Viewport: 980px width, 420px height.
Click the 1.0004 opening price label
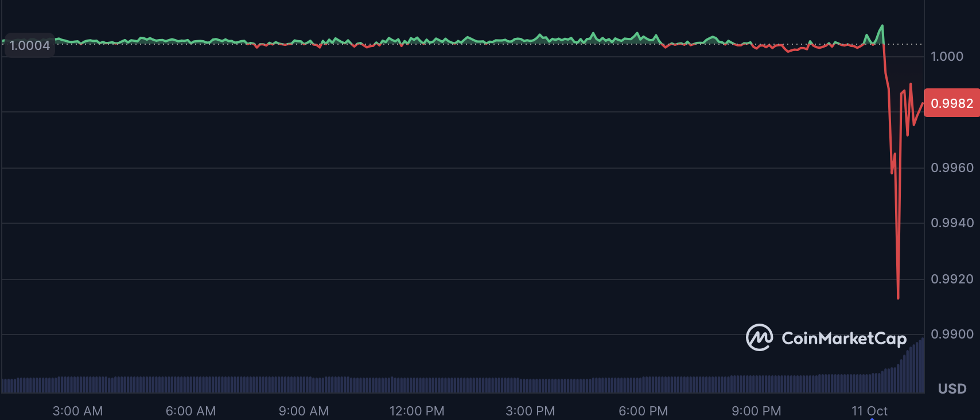pos(29,45)
